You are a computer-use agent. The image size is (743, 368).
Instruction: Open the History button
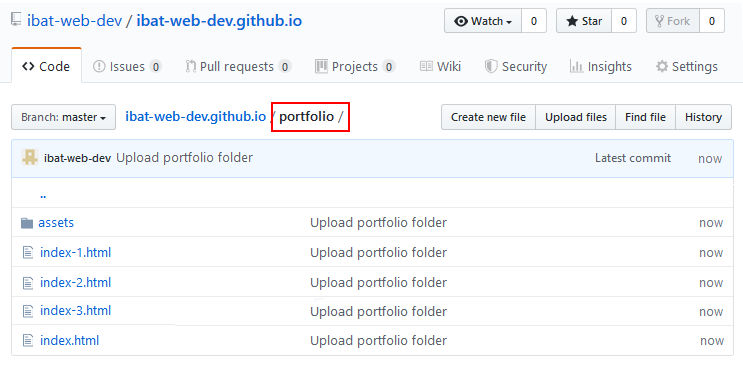coord(704,117)
